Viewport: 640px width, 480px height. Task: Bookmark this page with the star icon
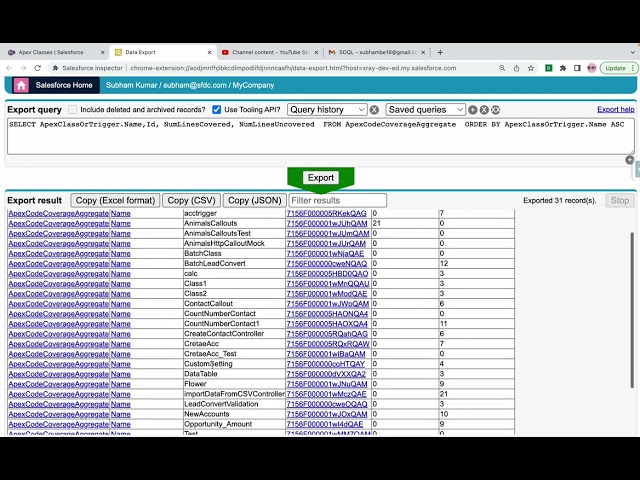(x=531, y=68)
